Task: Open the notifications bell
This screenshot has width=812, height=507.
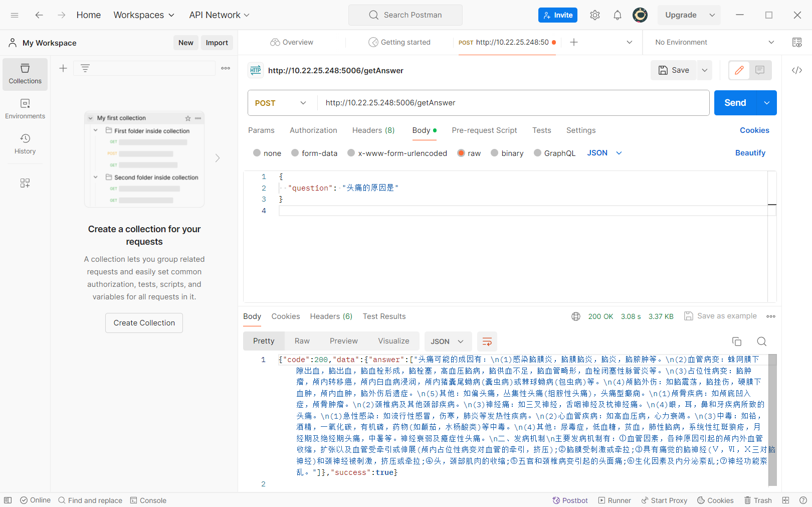Action: (x=618, y=15)
